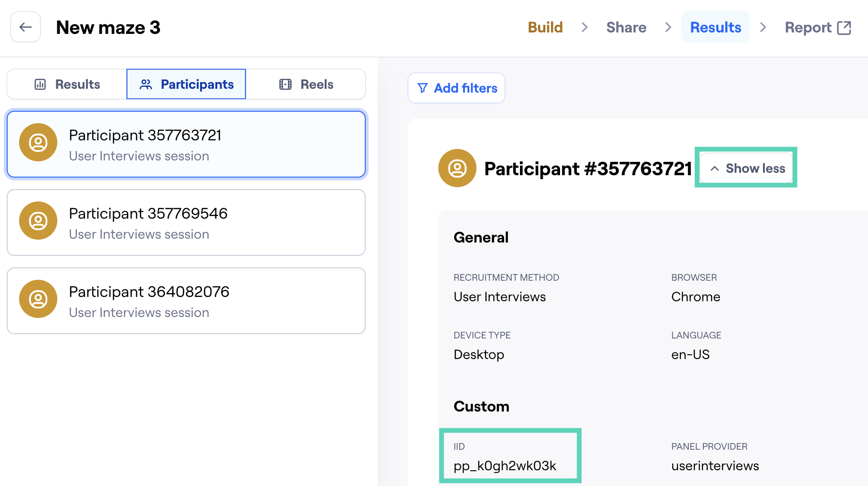Click the Reels tab film icon
The height and width of the screenshot is (486, 868).
click(286, 85)
